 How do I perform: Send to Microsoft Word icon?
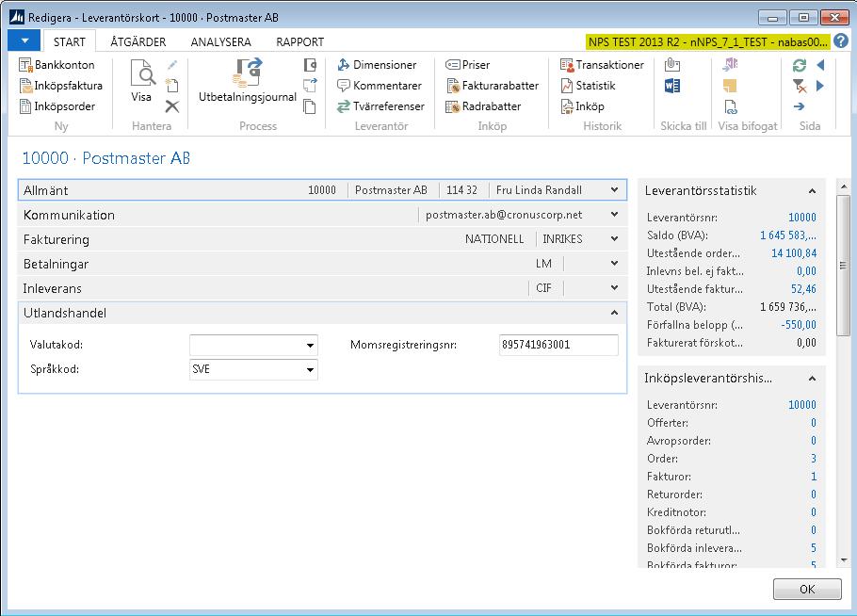[672, 86]
